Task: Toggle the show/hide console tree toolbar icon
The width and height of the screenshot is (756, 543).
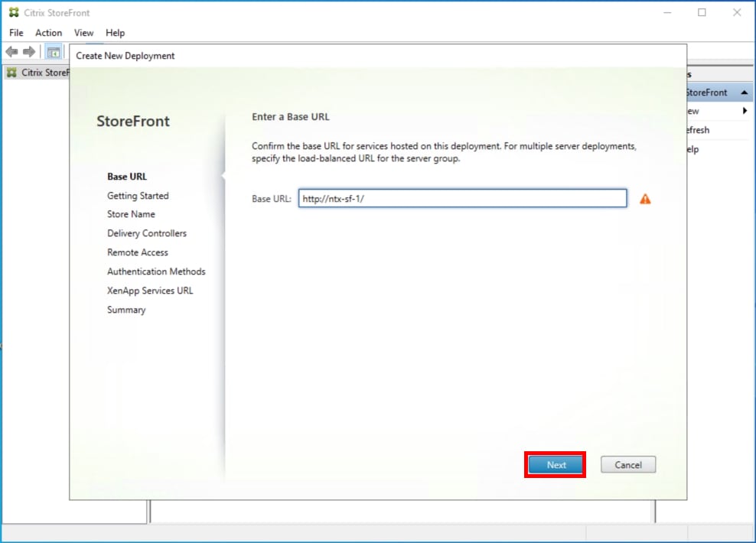Action: click(53, 52)
